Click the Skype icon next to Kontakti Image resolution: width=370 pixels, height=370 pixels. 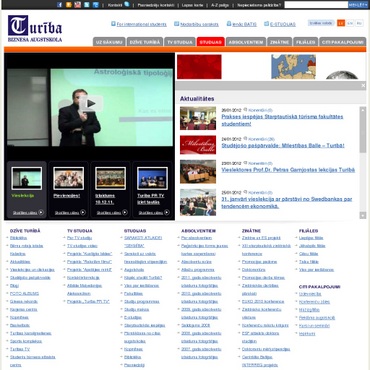[127, 4]
